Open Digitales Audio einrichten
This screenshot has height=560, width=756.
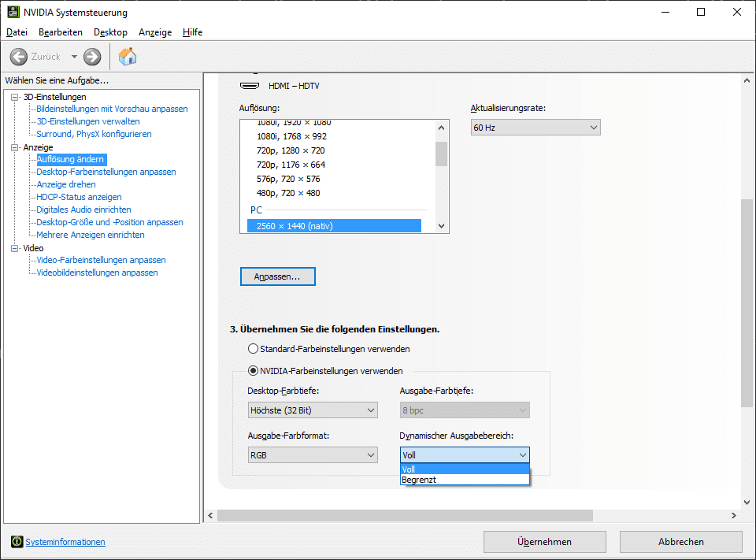[x=84, y=210]
